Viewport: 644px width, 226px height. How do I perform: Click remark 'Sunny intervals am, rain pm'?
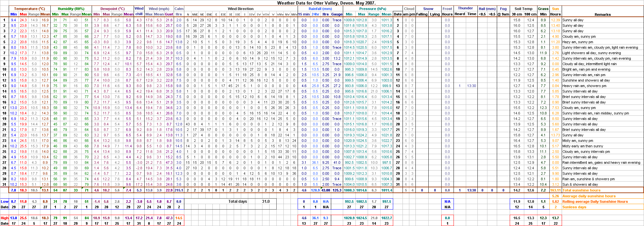584,75
